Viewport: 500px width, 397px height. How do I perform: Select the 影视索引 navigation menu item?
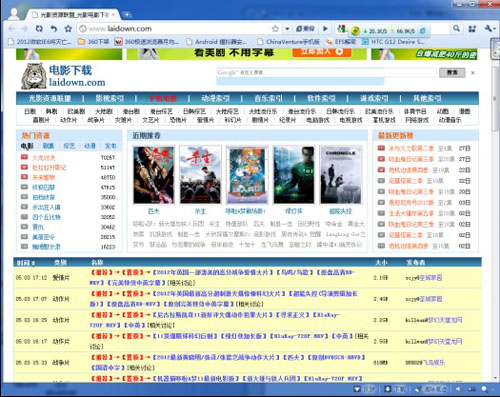[109, 98]
